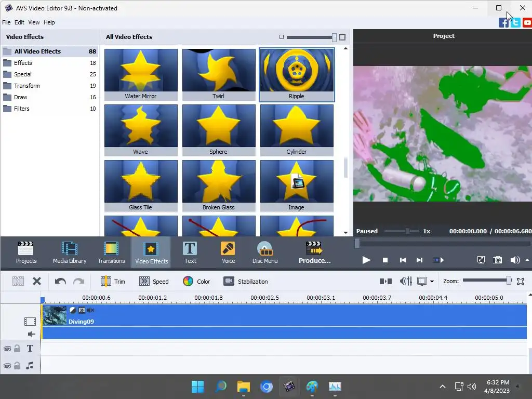532x399 pixels.
Task: Open the Voice recording tool
Action: pyautogui.click(x=228, y=252)
